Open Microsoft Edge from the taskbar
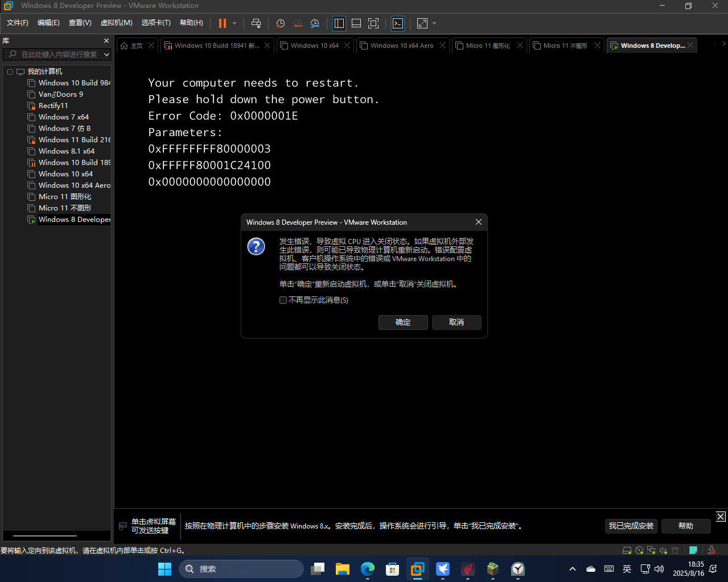This screenshot has width=728, height=582. point(368,569)
